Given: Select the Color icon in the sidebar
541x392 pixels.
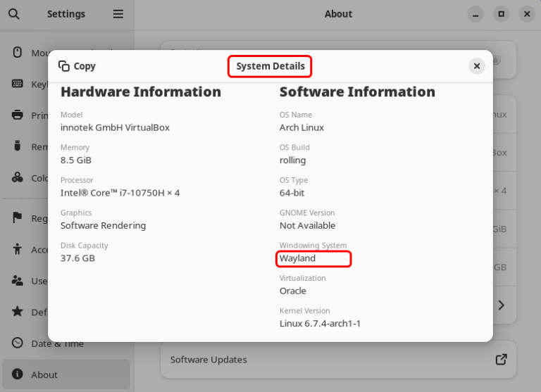Looking at the screenshot, I should [x=17, y=177].
